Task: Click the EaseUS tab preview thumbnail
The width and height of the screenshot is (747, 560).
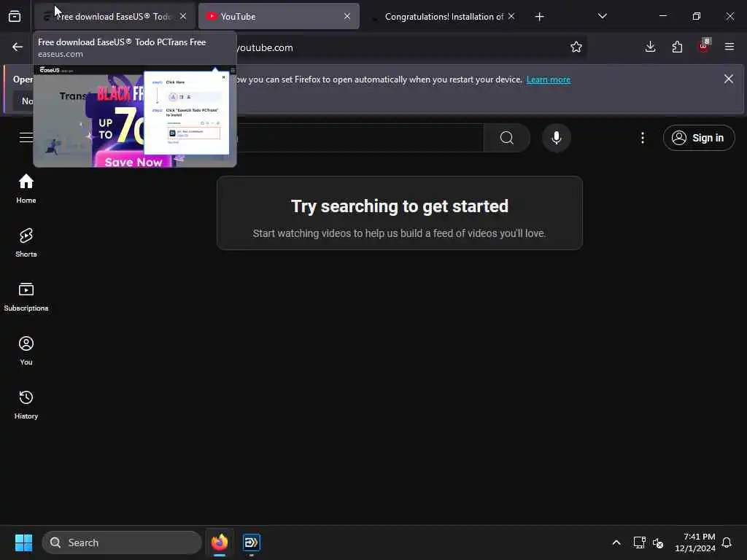Action: (x=135, y=116)
